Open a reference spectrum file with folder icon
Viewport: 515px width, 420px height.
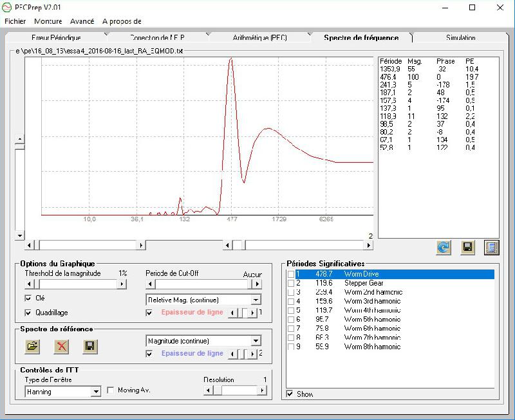coord(33,346)
